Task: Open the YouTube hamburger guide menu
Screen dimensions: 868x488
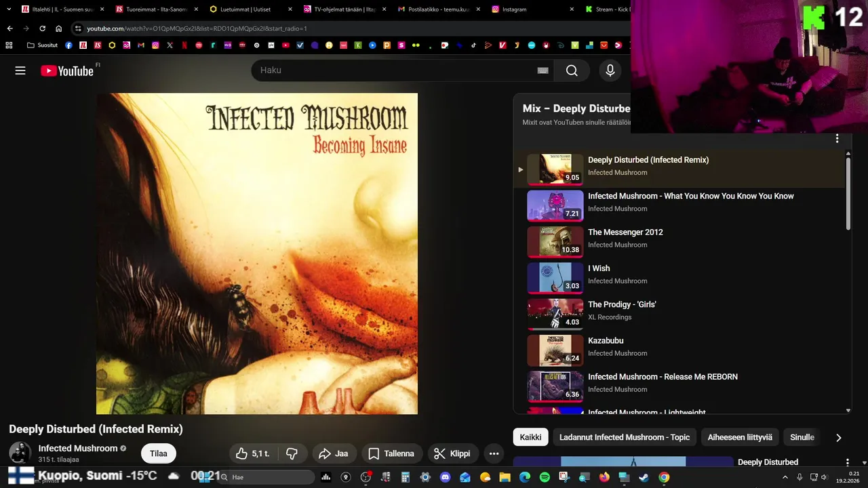Action: [20, 70]
